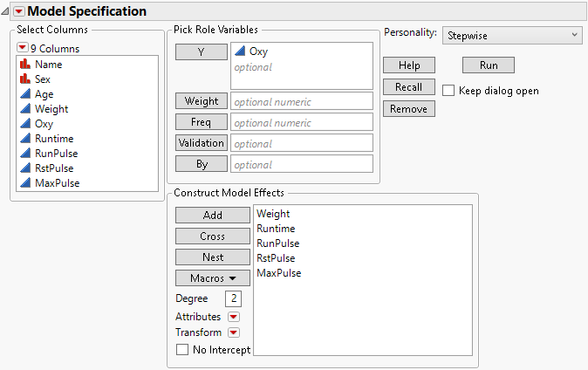Screen dimensions: 588x370
Task: Click the nominal icon beside Name column
Action: (x=24, y=65)
